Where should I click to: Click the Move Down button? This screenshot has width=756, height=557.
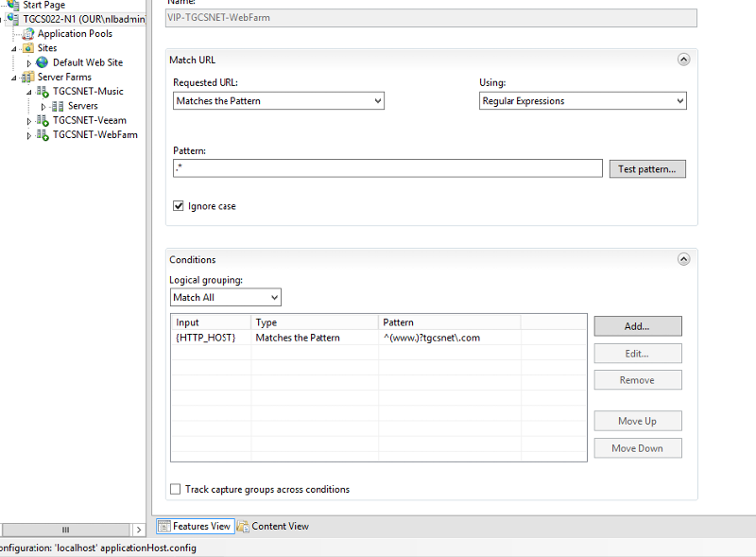638,448
